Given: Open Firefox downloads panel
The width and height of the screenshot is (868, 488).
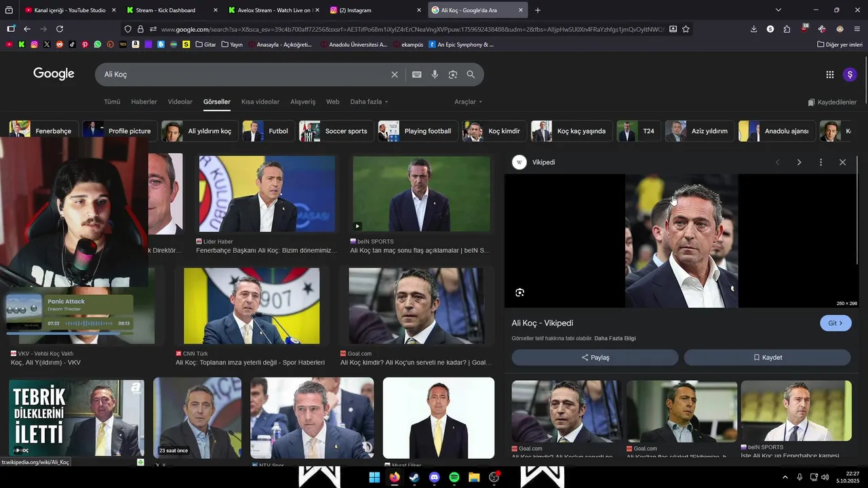Looking at the screenshot, I should point(753,29).
